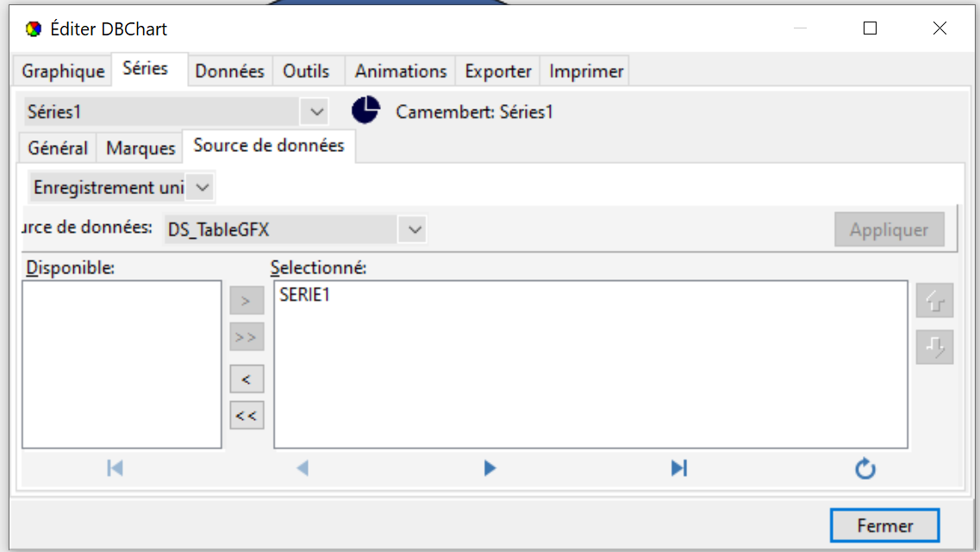The width and height of the screenshot is (980, 552).
Task: Switch to the Données tab
Action: pos(230,72)
